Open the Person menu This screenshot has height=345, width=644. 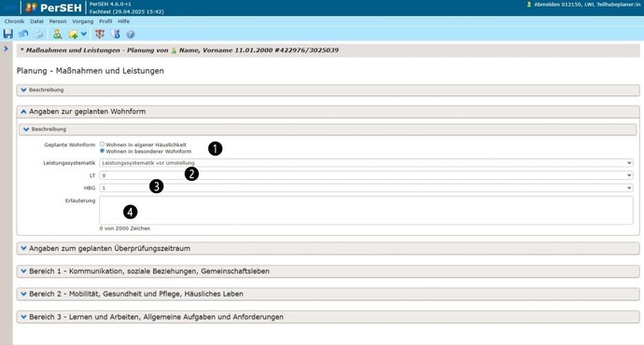pyautogui.click(x=58, y=21)
